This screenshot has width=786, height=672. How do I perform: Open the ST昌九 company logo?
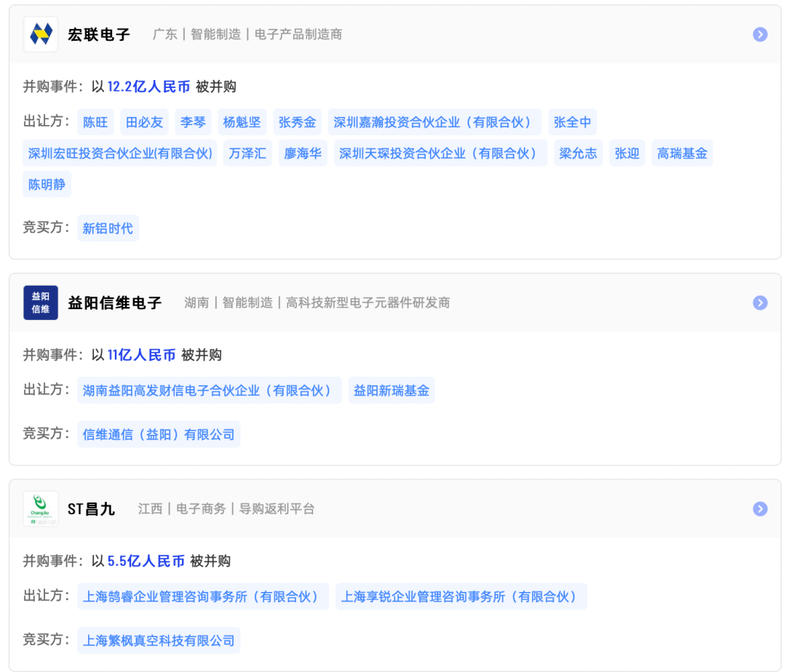coord(41,509)
